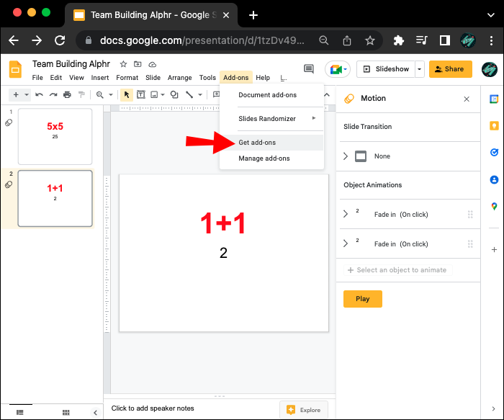Image resolution: width=504 pixels, height=420 pixels.
Task: Open the new slide layout dropdown
Action: (27, 94)
